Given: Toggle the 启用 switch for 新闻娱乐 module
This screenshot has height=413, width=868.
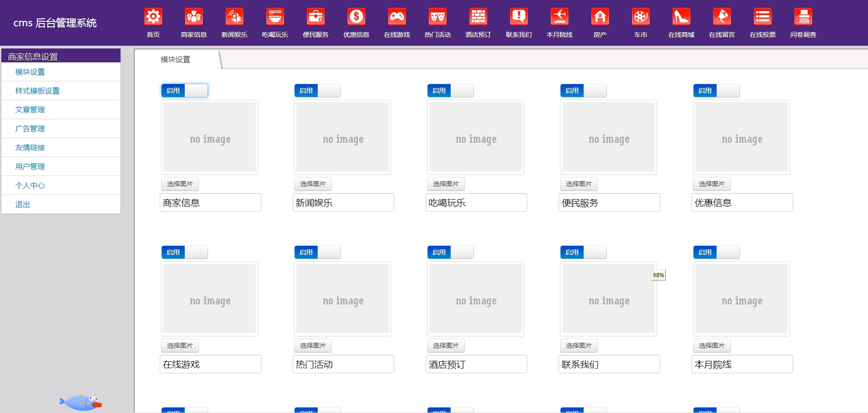Looking at the screenshot, I should point(318,91).
